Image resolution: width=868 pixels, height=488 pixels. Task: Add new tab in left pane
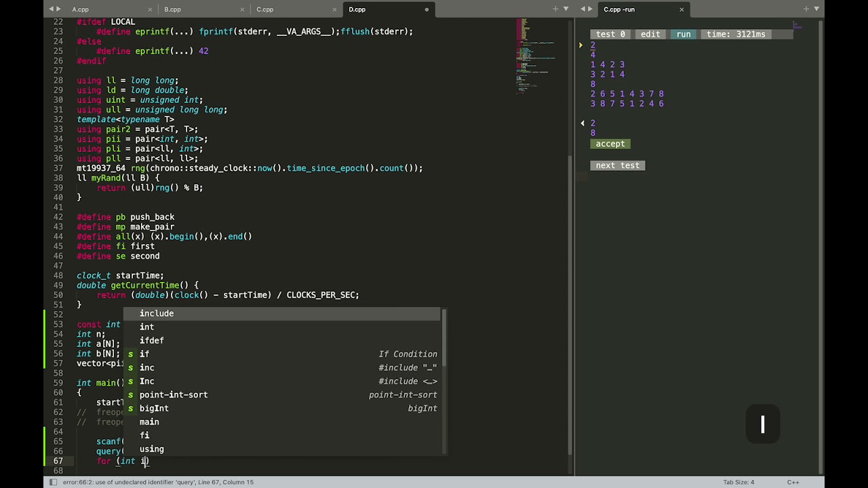pyautogui.click(x=556, y=9)
